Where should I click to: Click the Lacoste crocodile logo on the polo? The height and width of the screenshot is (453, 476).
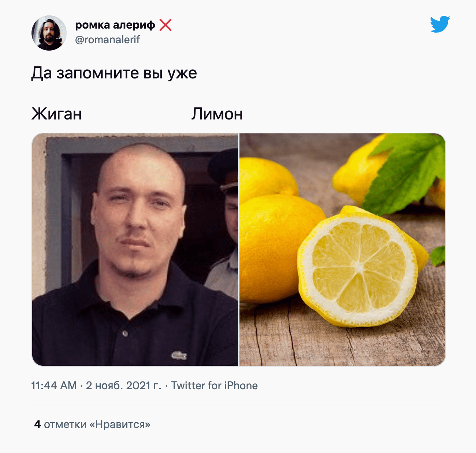tap(179, 355)
